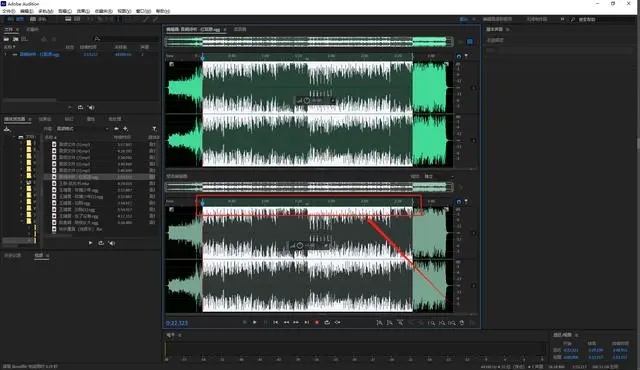Open the location dropdown in Media Browser
Screen dimensions: 640x370
click(82, 129)
